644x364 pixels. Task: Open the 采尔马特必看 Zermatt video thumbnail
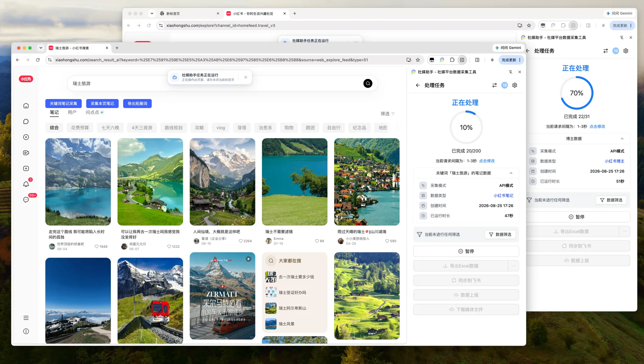[x=223, y=296]
